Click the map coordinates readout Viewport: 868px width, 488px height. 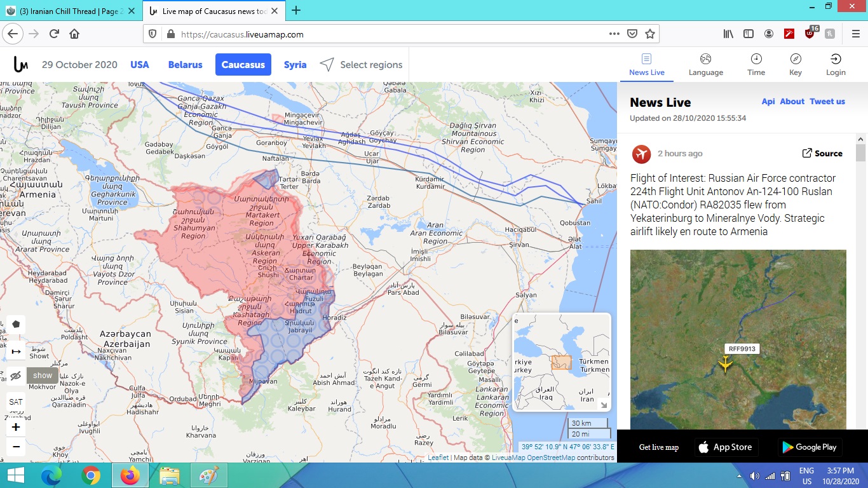point(567,447)
